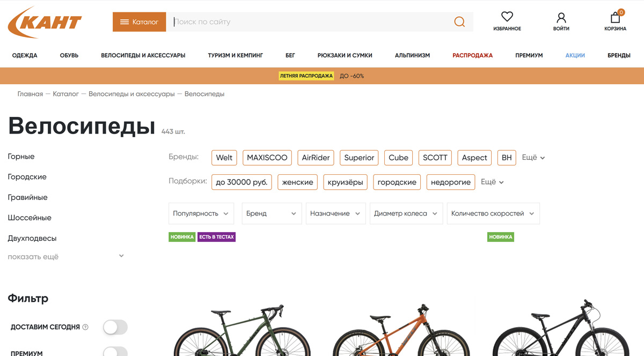Select недорогие collection
Image resolution: width=644 pixels, height=356 pixels.
pos(451,182)
